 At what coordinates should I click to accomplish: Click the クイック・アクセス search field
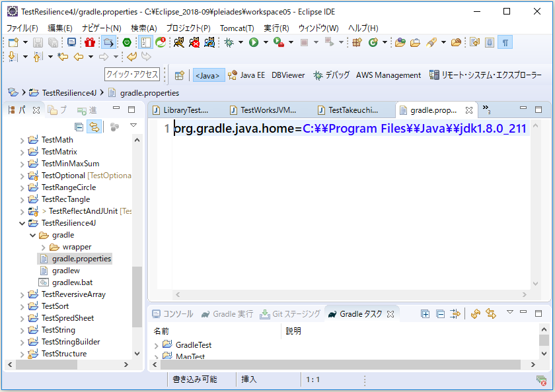132,74
